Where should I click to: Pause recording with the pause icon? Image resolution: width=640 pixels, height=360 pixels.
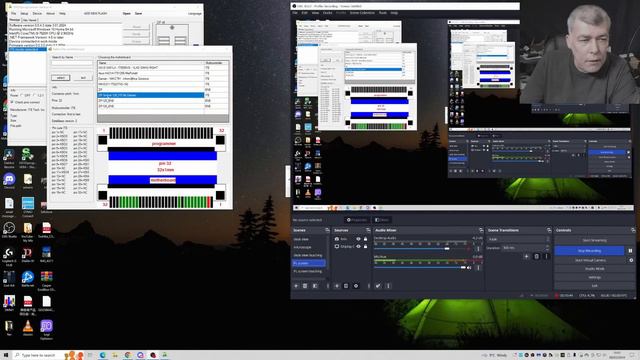click(x=630, y=251)
